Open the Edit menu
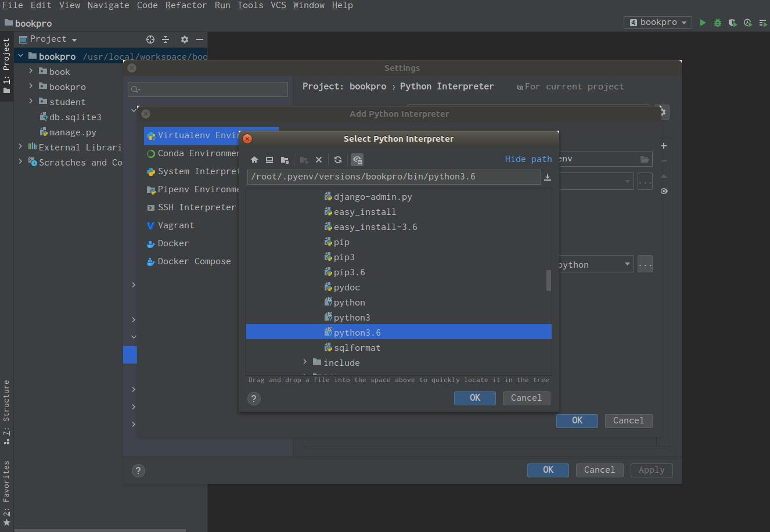Screen dimensions: 770x532 coord(41,5)
